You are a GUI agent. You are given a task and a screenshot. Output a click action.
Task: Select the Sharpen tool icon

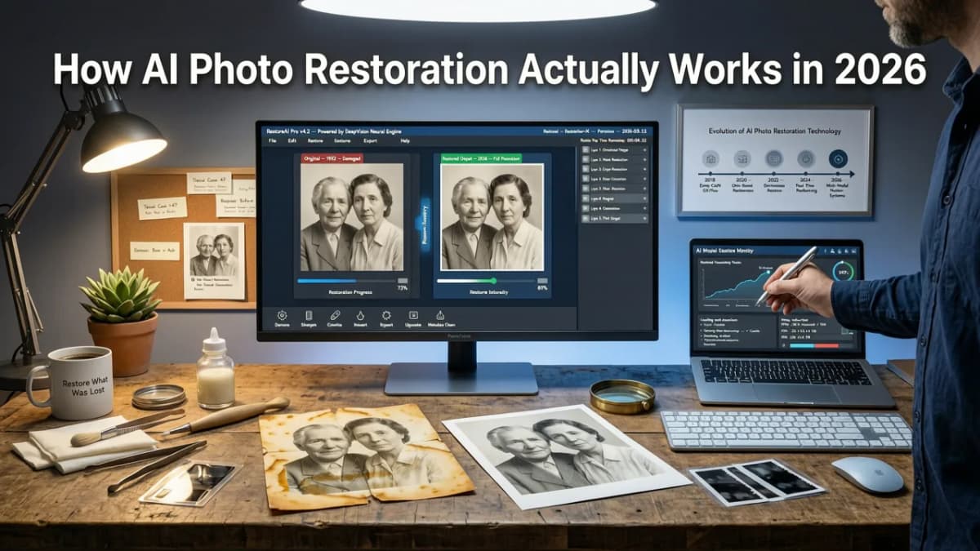click(x=309, y=315)
